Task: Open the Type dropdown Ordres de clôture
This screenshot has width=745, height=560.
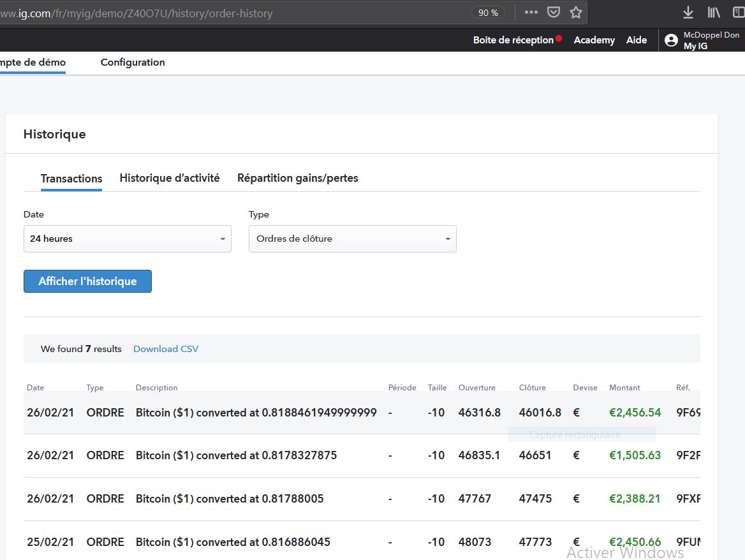Action: (352, 239)
